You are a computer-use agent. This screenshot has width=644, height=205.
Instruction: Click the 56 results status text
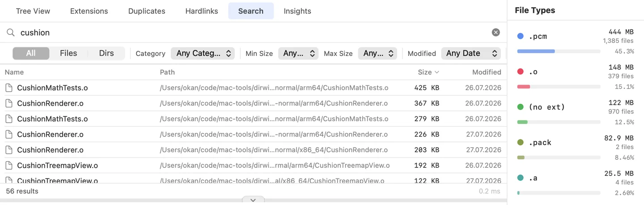coord(22,191)
